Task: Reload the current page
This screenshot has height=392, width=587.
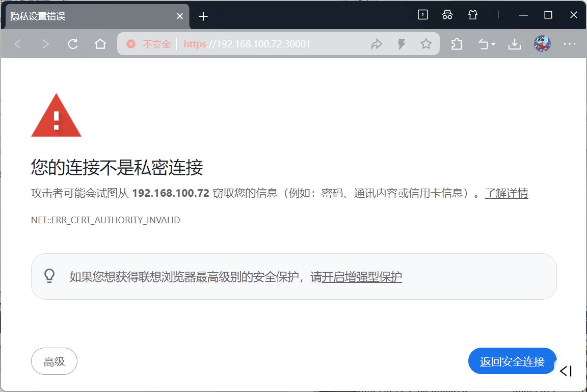Action: click(73, 44)
